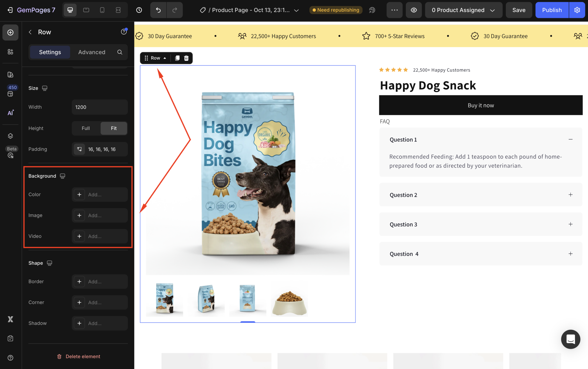Viewport: 588px width, 369px height.
Task: Add a background color
Action: click(79, 195)
